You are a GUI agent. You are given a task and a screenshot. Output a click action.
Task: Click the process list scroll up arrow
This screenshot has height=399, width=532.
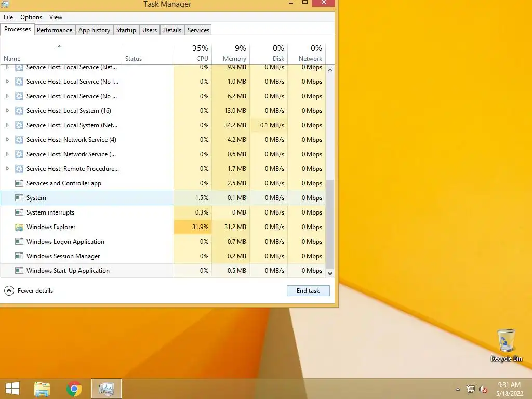[x=330, y=70]
